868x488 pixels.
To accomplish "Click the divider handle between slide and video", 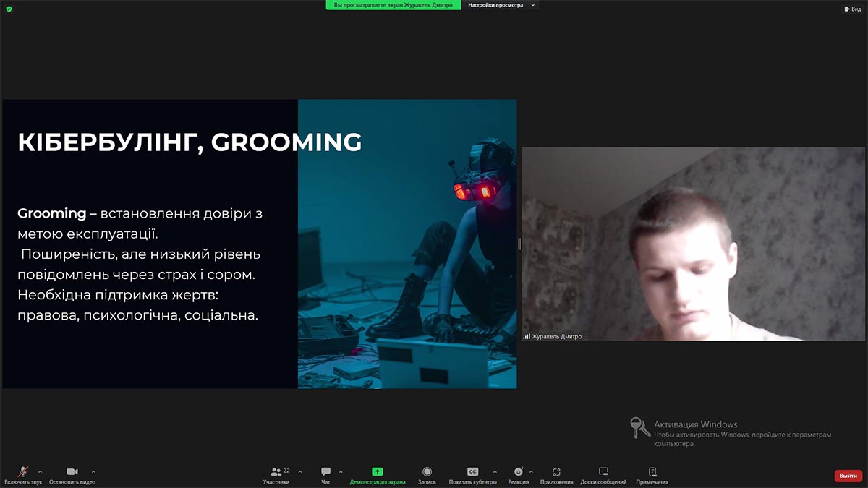I will point(519,244).
